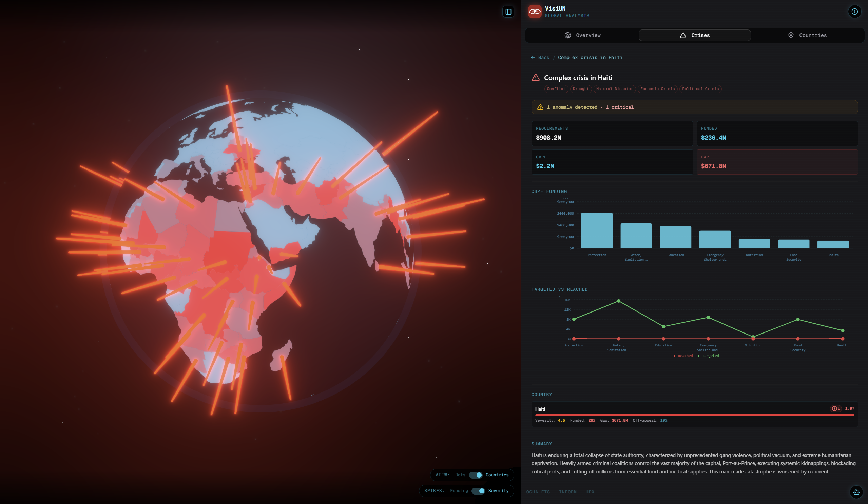This screenshot has width=868, height=504.
Task: Collapse the sidebar panel icon
Action: [508, 12]
